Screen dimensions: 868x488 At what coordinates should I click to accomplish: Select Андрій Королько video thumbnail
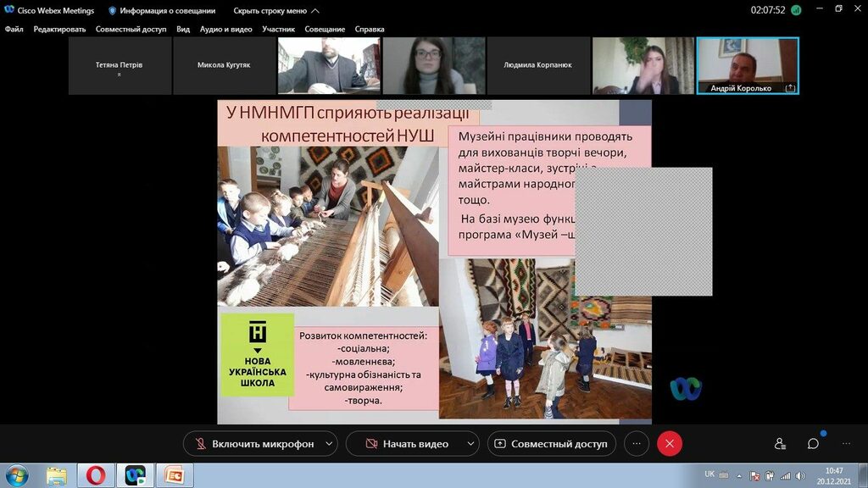pos(748,65)
